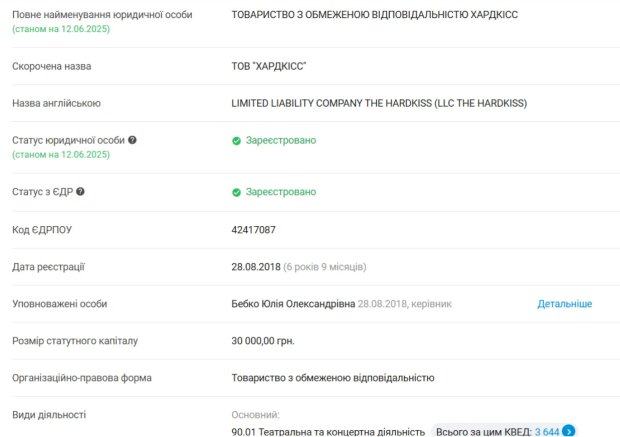Open Детальніше link for authorized persons
Image resolution: width=620 pixels, height=437 pixels.
pos(564,303)
